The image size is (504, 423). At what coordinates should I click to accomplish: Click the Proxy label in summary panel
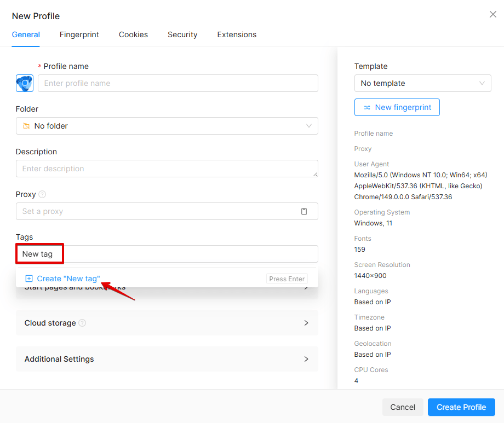363,149
